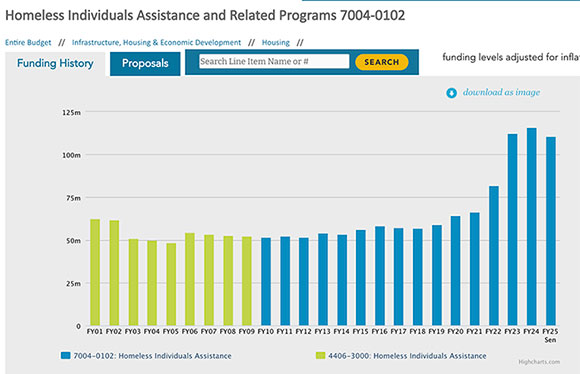Toggle the green 4406-3000 legend swatch
The image size is (580, 374).
click(x=320, y=356)
